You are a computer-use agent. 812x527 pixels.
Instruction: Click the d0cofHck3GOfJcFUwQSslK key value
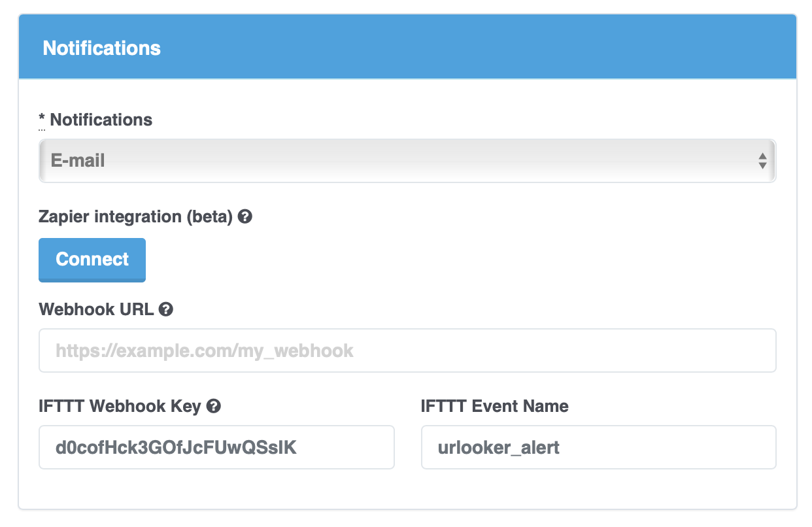(176, 448)
